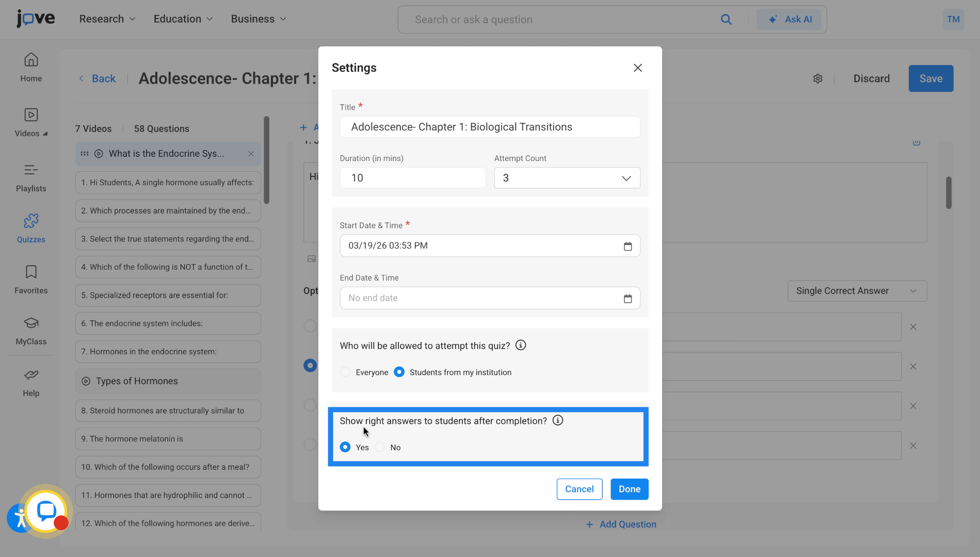
Task: Confirm settings with the Done button
Action: (629, 489)
